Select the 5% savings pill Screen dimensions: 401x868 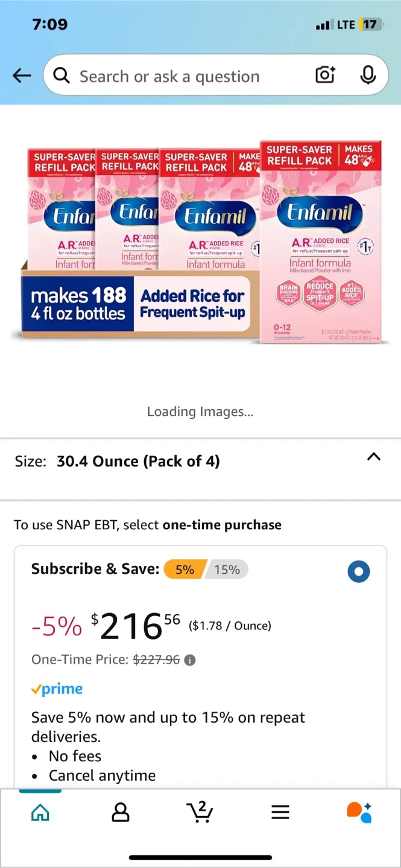point(185,570)
